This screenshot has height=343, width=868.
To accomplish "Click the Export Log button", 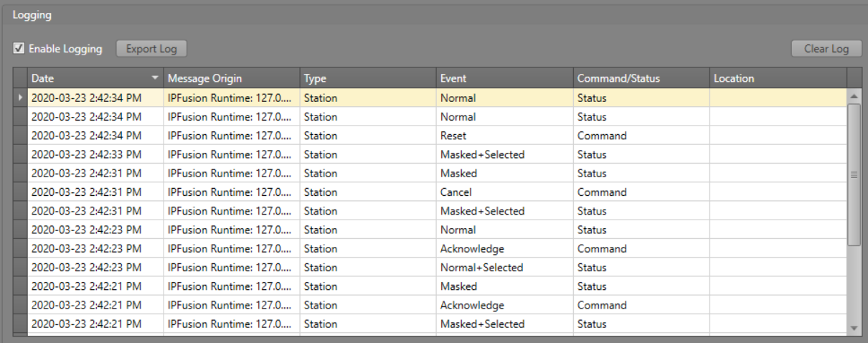I will 151,49.
